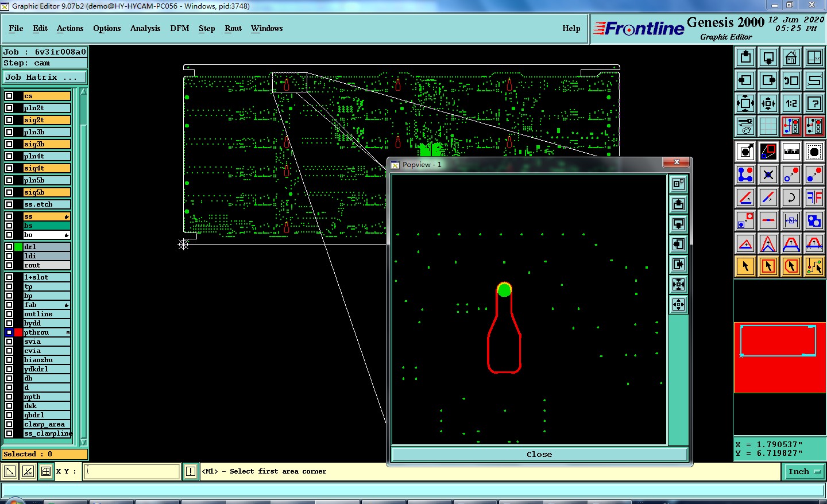Select the clamp_area layer name

point(47,424)
